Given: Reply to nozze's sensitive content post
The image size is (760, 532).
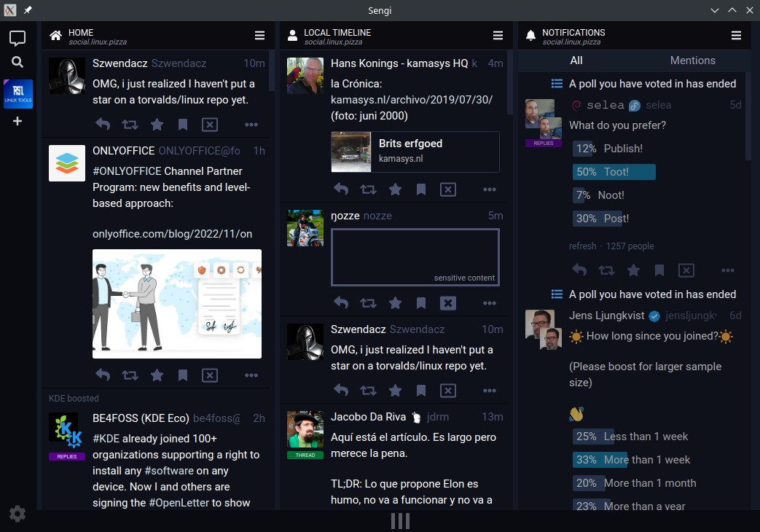Looking at the screenshot, I should pyautogui.click(x=341, y=303).
